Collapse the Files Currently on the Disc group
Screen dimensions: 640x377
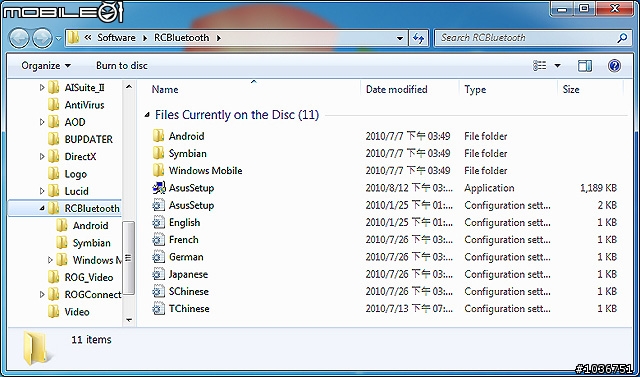point(147,115)
